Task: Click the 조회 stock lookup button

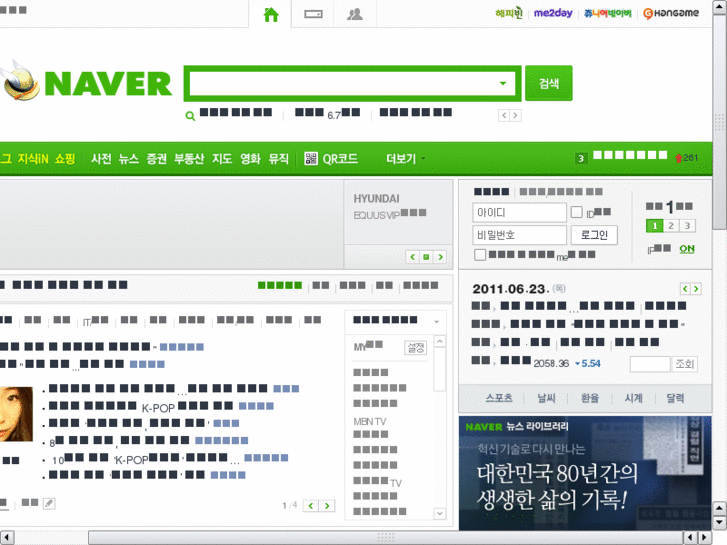Action: [684, 364]
